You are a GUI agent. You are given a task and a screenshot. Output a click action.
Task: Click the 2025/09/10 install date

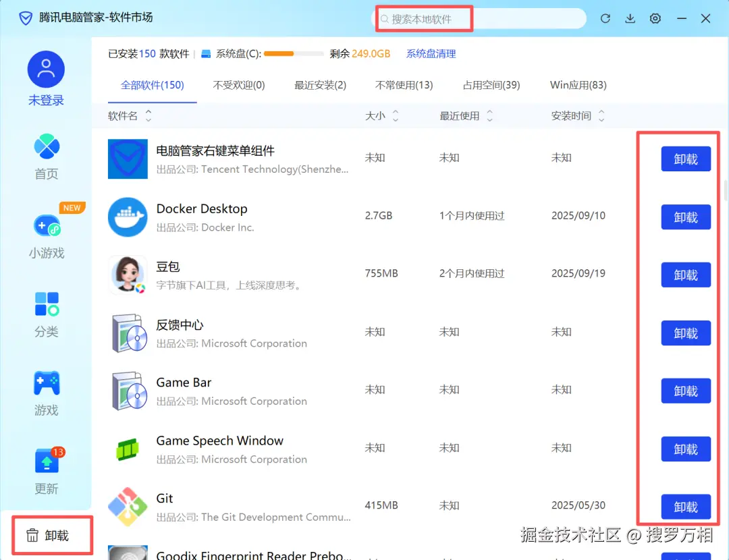click(x=578, y=216)
